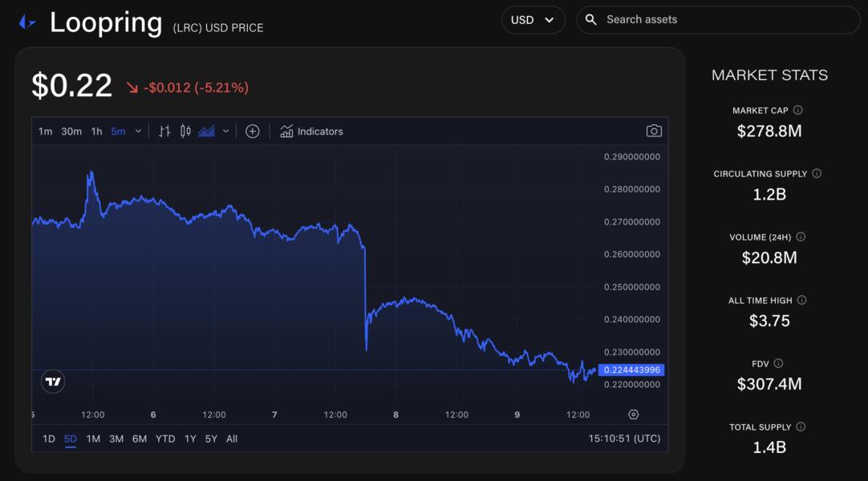Open chart settings gear icon

pos(633,414)
